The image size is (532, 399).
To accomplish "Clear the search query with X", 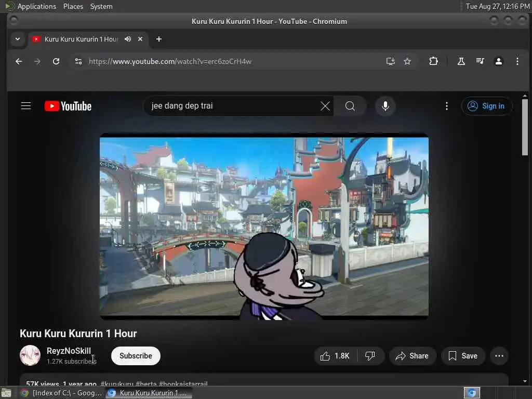I will tap(325, 106).
